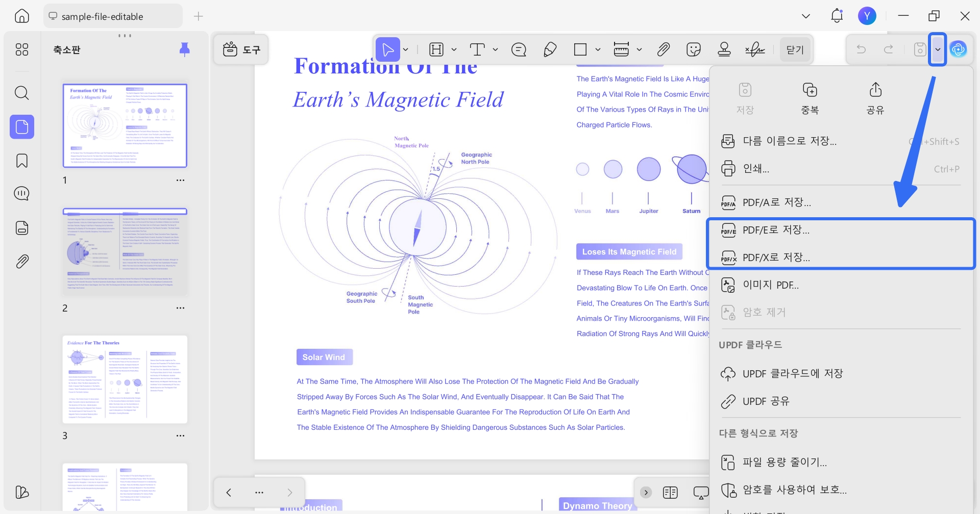980x514 pixels.
Task: Open the signature tool
Action: coord(755,49)
